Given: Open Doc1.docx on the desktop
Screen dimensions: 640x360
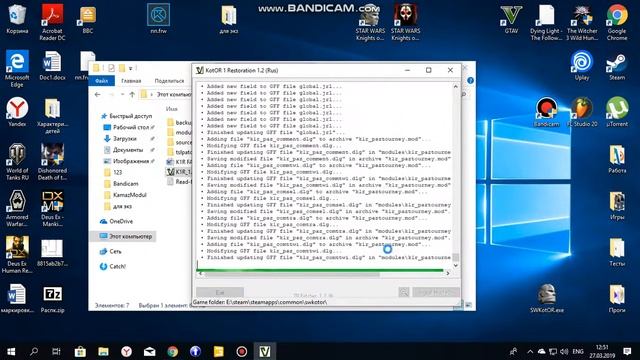Looking at the screenshot, I should coord(52,65).
